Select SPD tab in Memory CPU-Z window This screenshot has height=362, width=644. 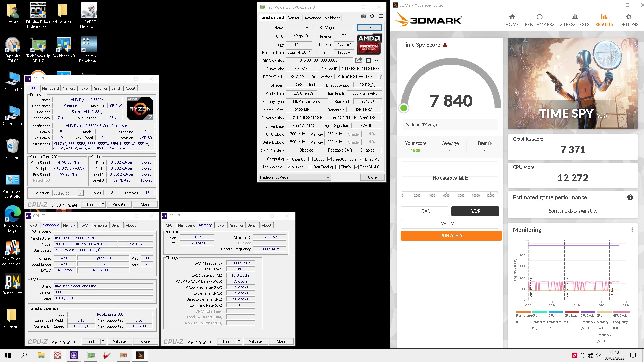(x=220, y=225)
